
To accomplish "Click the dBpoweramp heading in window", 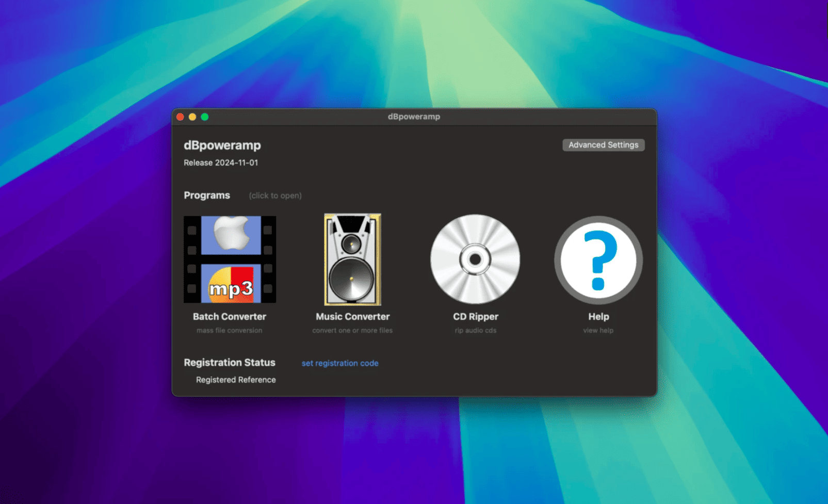I will (222, 145).
